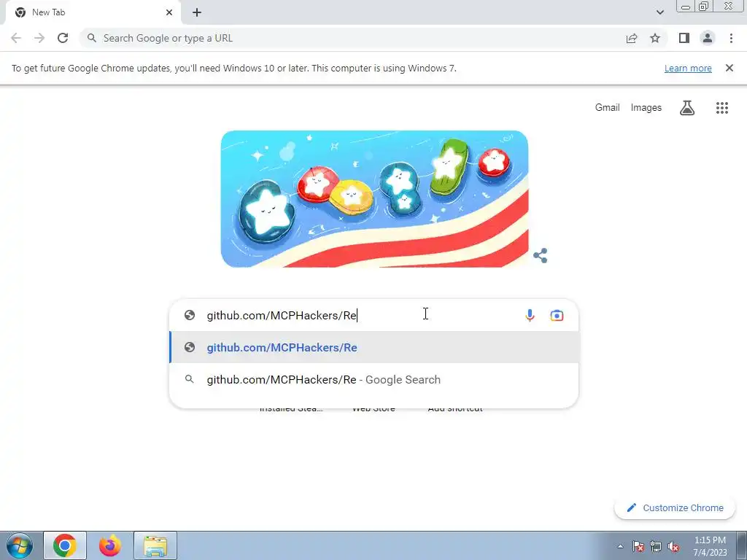This screenshot has width=747, height=560.
Task: Open the Images link
Action: [x=646, y=108]
